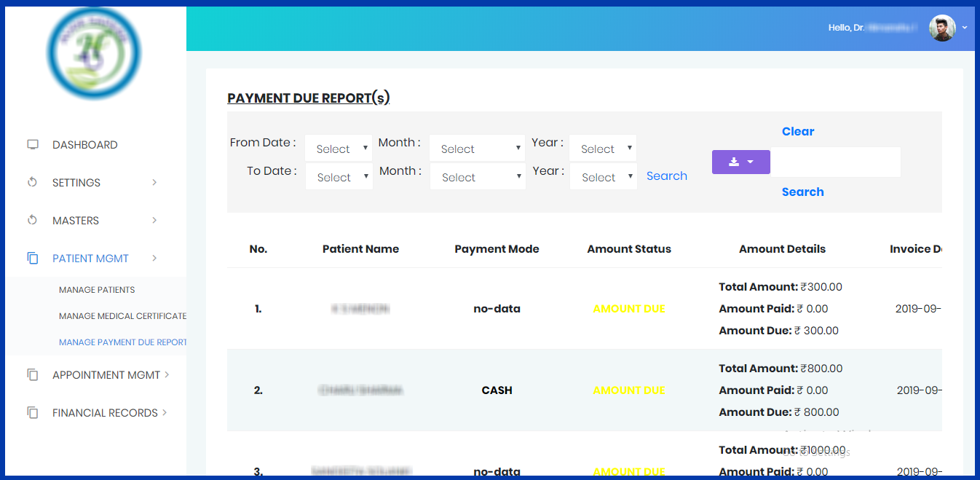Open the Month dropdown in To Date row
Screen dimensions: 980x480
tap(478, 177)
